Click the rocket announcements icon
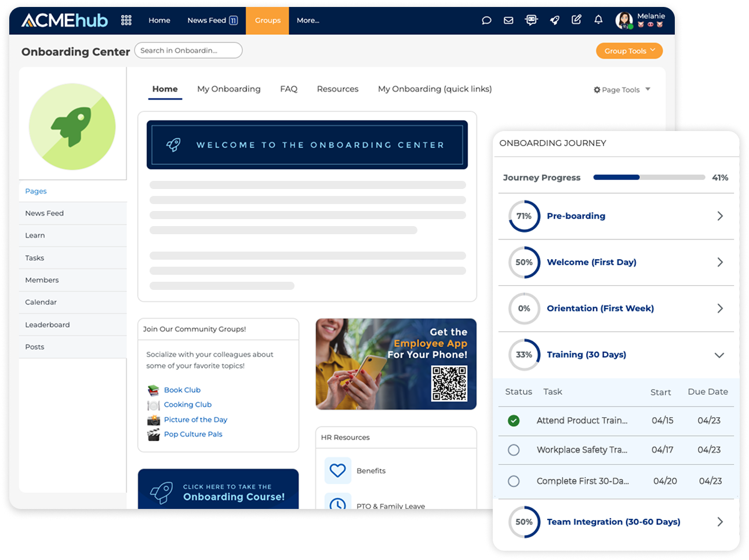The image size is (749, 560). 554,20
